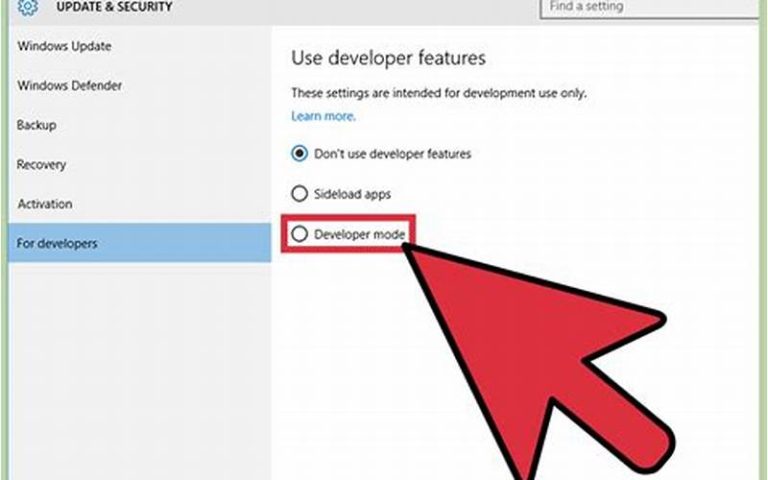Click the Settings gear icon
Image resolution: width=768 pixels, height=480 pixels.
click(27, 7)
